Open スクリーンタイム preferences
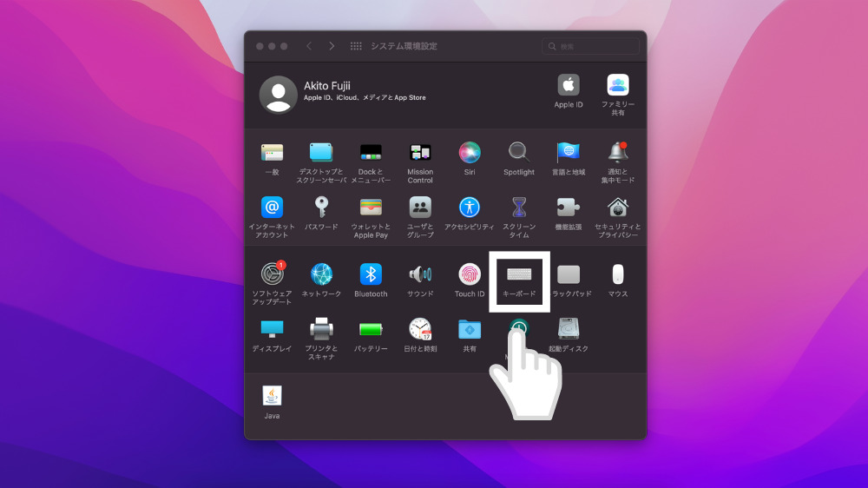This screenshot has height=488, width=868. [x=519, y=208]
